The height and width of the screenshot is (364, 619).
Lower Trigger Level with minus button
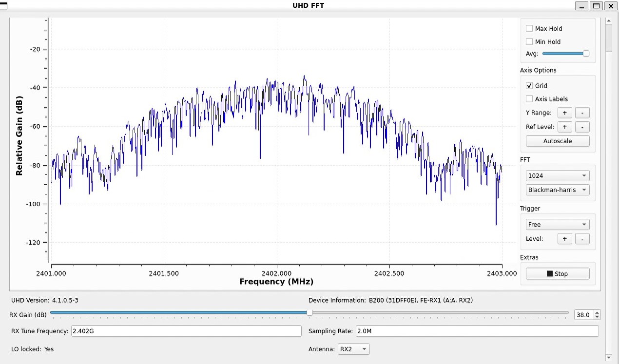pyautogui.click(x=582, y=239)
